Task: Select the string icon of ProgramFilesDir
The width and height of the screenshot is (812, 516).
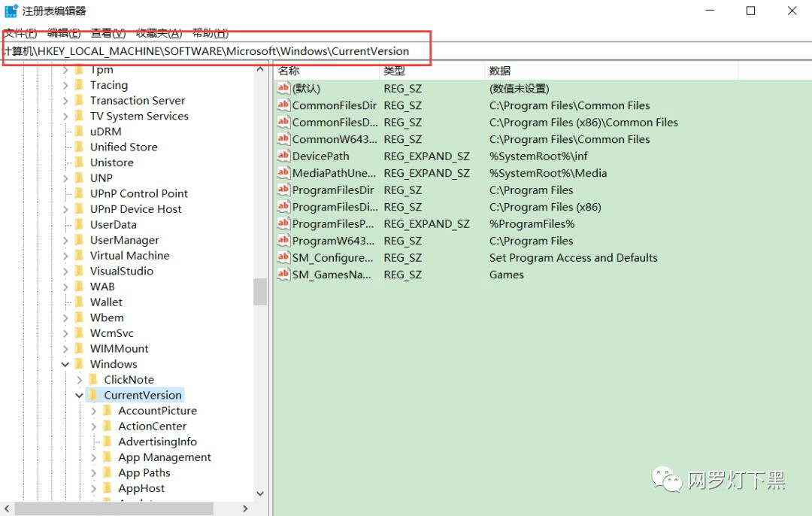Action: (283, 190)
